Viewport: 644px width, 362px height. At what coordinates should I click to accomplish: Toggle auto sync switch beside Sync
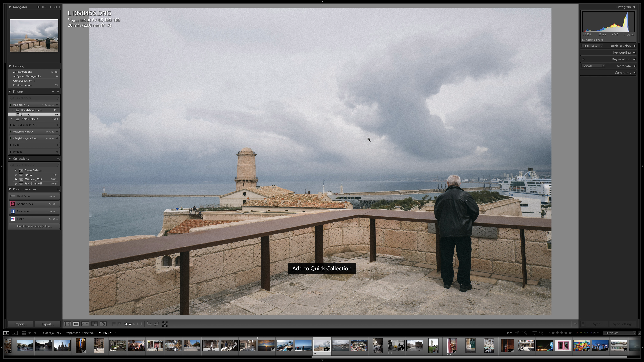click(x=583, y=324)
